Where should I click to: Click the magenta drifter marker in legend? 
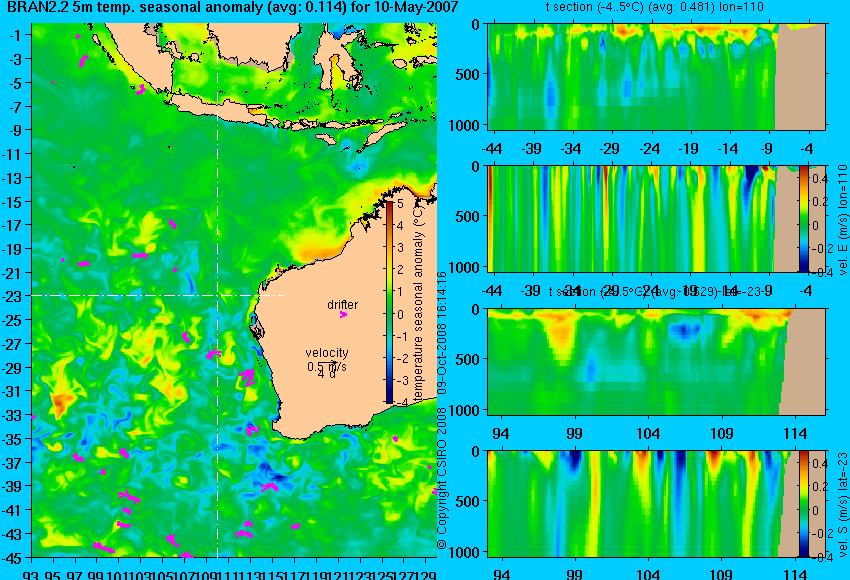343,314
